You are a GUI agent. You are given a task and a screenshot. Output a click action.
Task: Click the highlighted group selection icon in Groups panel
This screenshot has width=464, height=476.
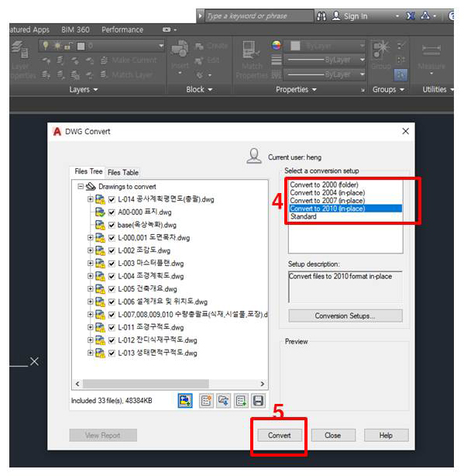click(x=400, y=74)
